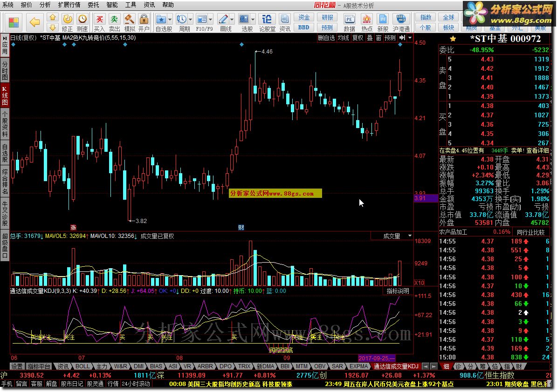Click the 测速 speed test clock icon
The image size is (557, 392).
point(83,23)
